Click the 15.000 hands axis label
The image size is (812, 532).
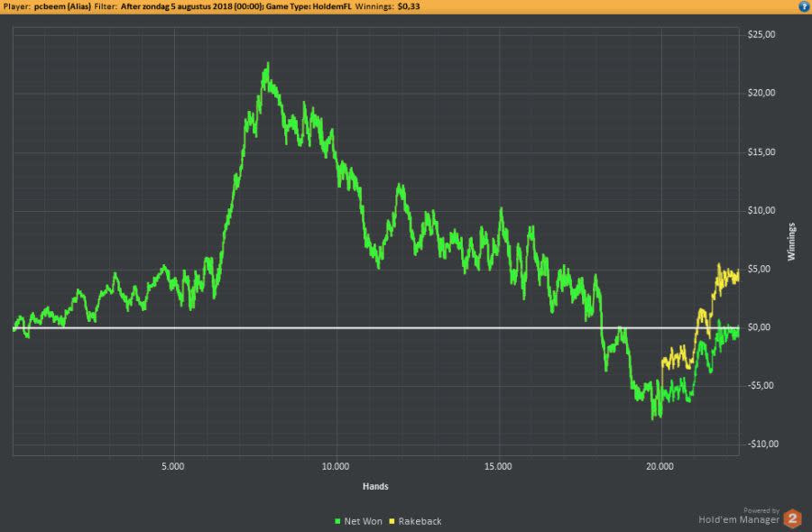pyautogui.click(x=498, y=466)
